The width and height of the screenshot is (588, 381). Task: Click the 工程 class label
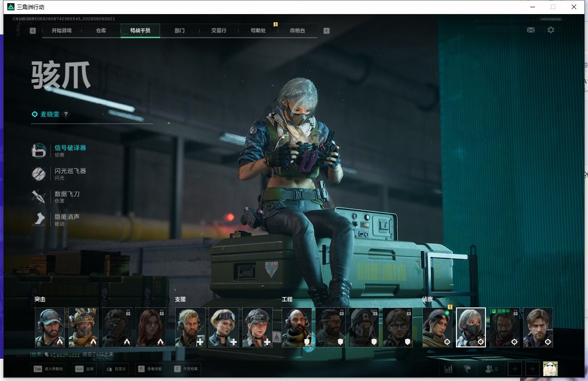coord(287,300)
